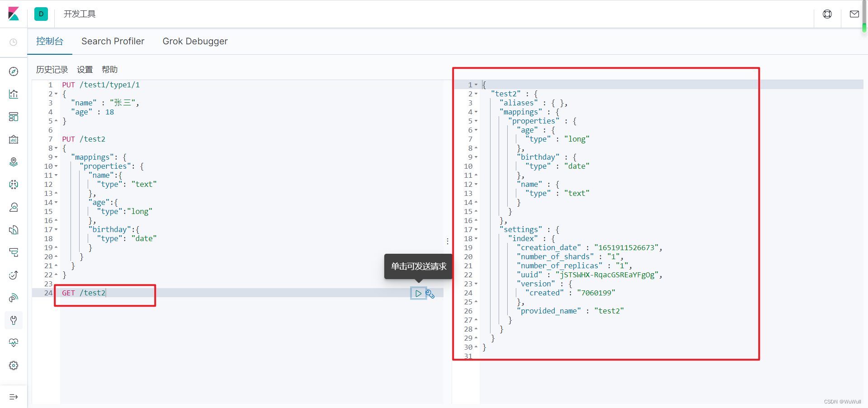Open the D space avatar

(x=41, y=14)
